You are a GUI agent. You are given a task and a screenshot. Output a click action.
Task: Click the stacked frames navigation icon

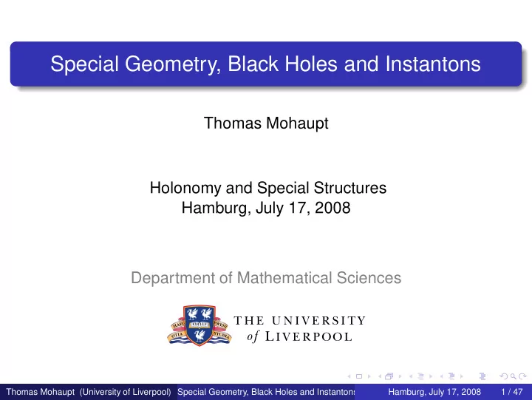pos(389,376)
